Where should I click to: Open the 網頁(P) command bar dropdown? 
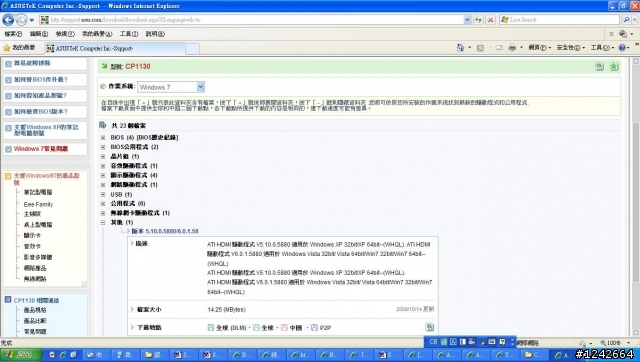[x=540, y=48]
